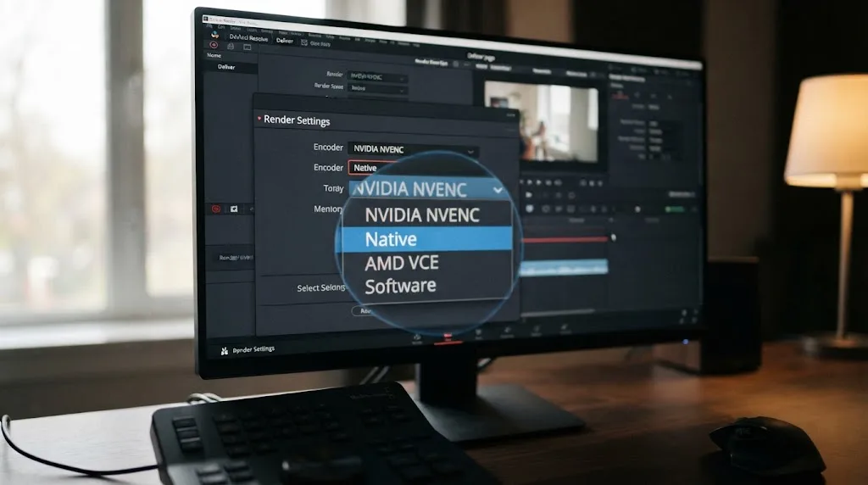Open the Render Speed dropdown
868x485 pixels.
pyautogui.click(x=378, y=88)
